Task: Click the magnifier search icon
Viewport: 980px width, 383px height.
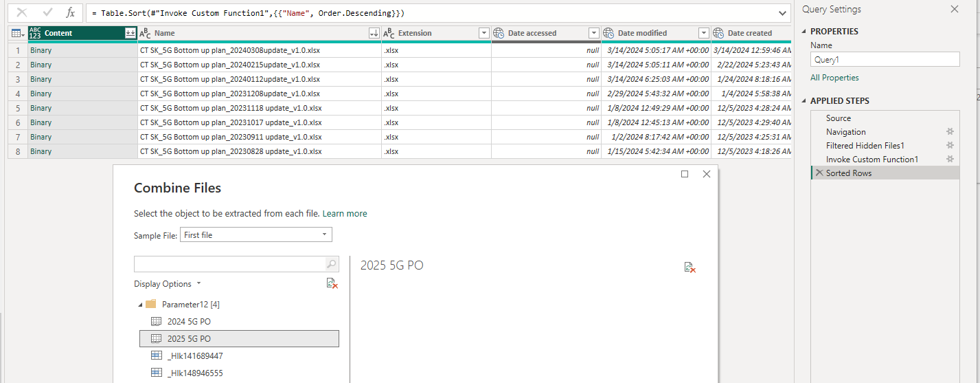Action: [332, 264]
